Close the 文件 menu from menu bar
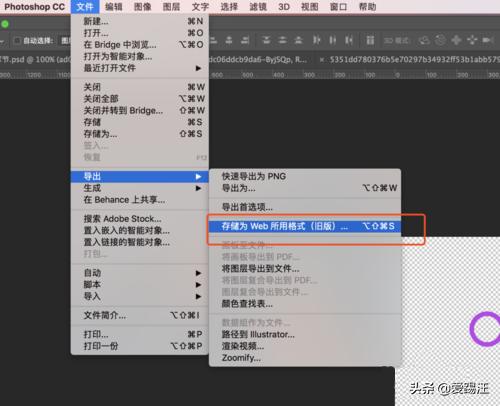The height and width of the screenshot is (406, 500). [x=85, y=7]
